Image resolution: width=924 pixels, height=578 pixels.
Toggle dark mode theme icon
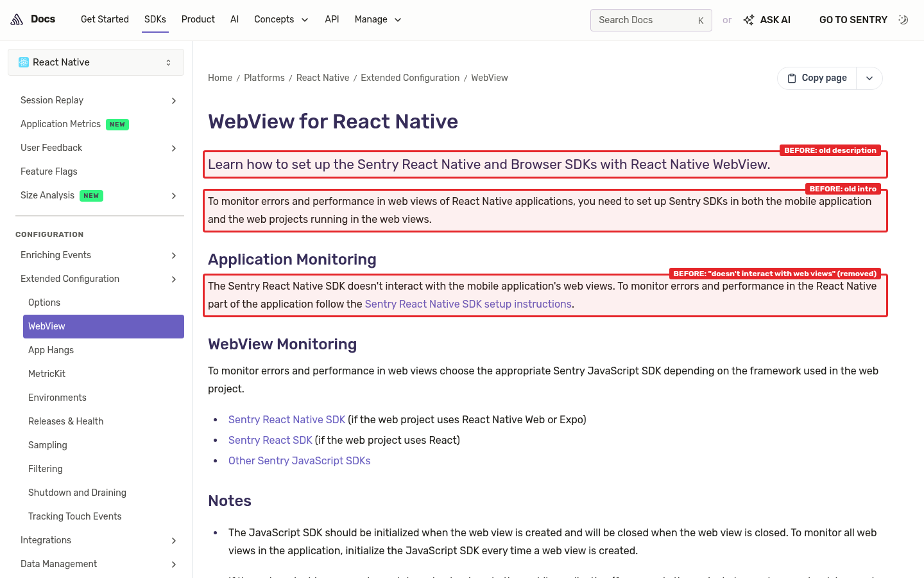[903, 20]
